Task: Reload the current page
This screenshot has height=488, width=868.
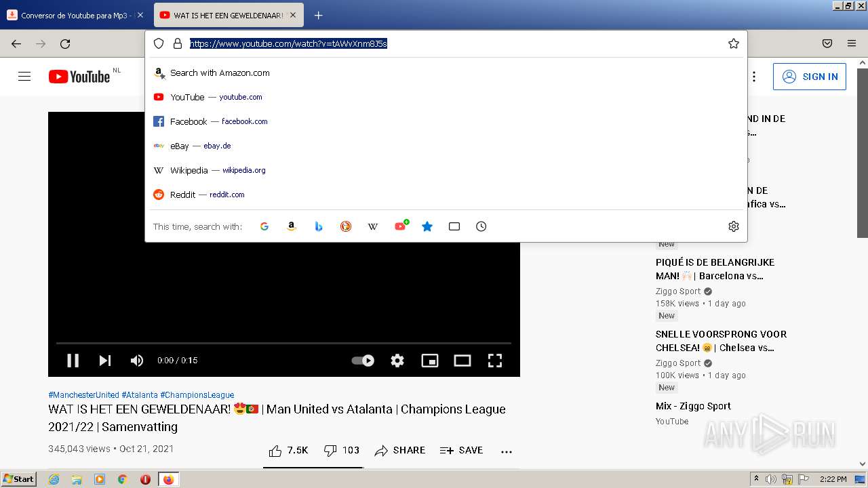Action: [65, 43]
